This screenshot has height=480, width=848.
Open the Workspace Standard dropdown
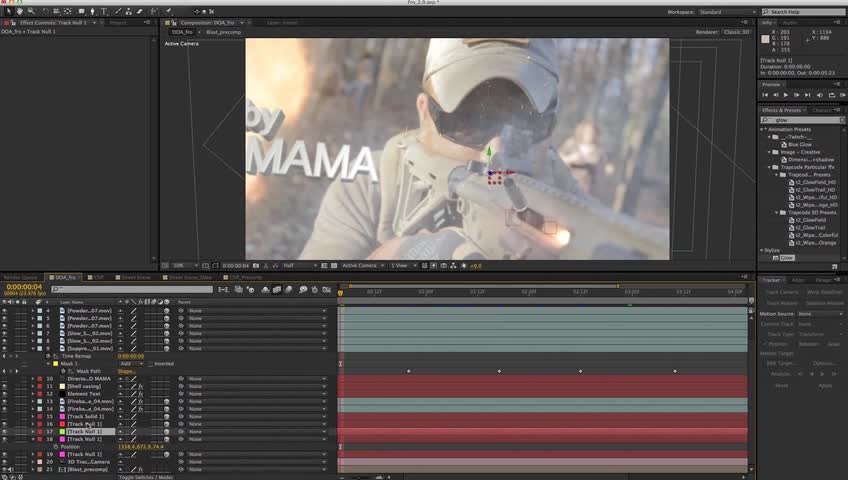point(727,12)
